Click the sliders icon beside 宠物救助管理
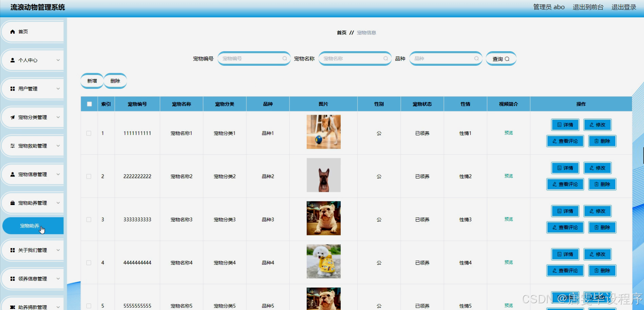This screenshot has height=310, width=644. pos(13,146)
